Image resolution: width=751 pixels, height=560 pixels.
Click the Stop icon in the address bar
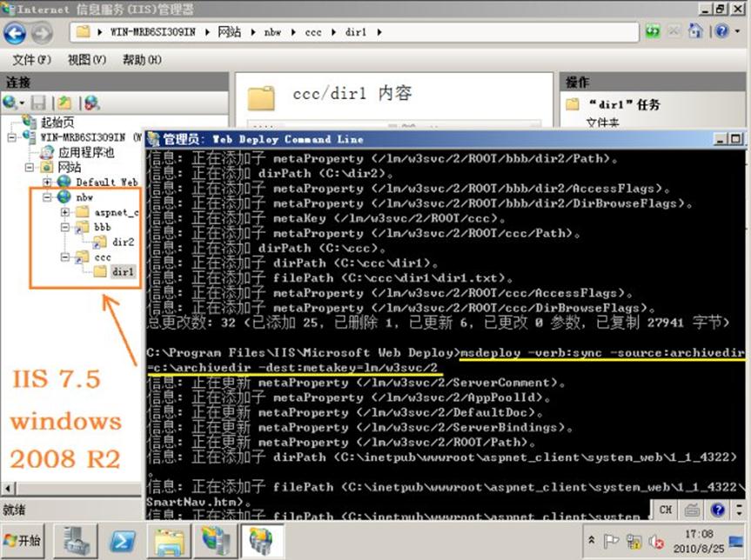[674, 31]
